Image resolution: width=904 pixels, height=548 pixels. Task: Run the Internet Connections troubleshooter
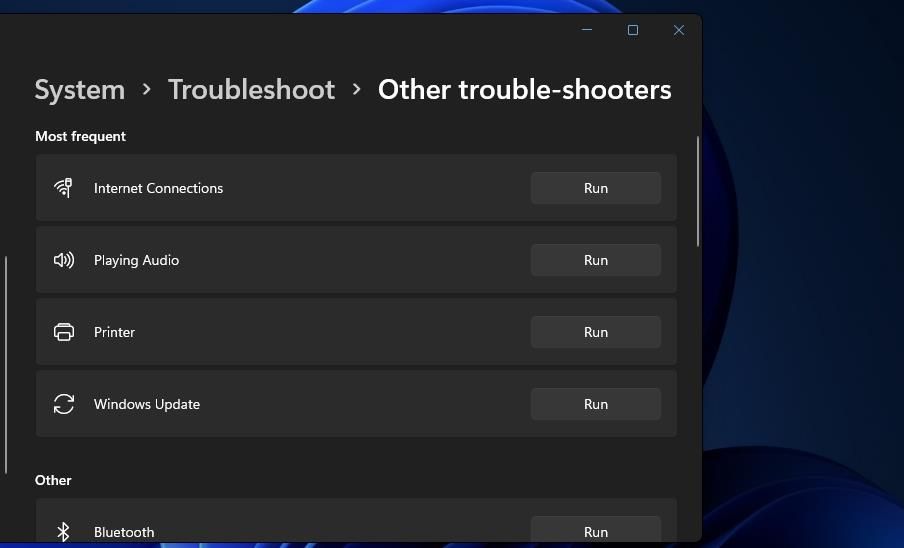(596, 188)
